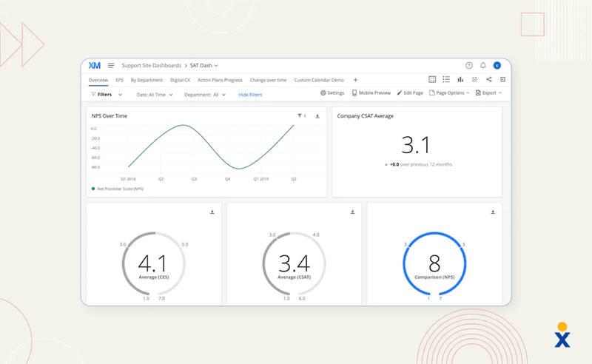Click the bar chart icon in the tab bar
592x364 pixels.
[460, 80]
